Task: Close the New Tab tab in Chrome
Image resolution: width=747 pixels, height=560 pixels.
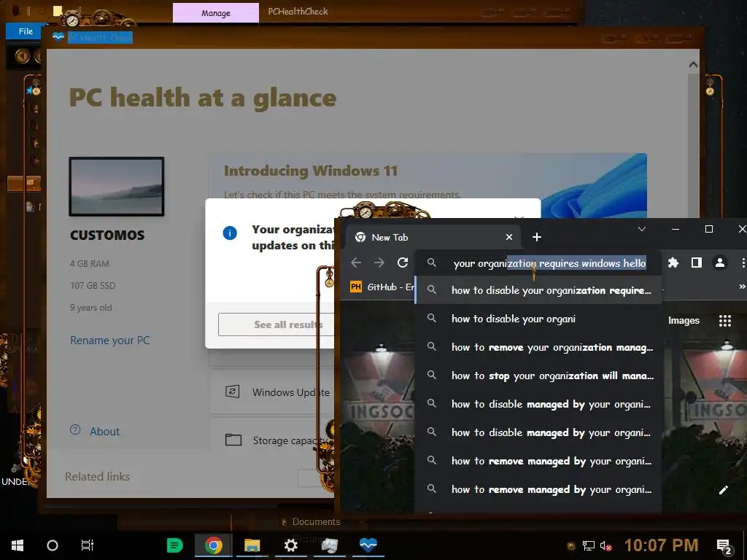Action: (x=508, y=237)
